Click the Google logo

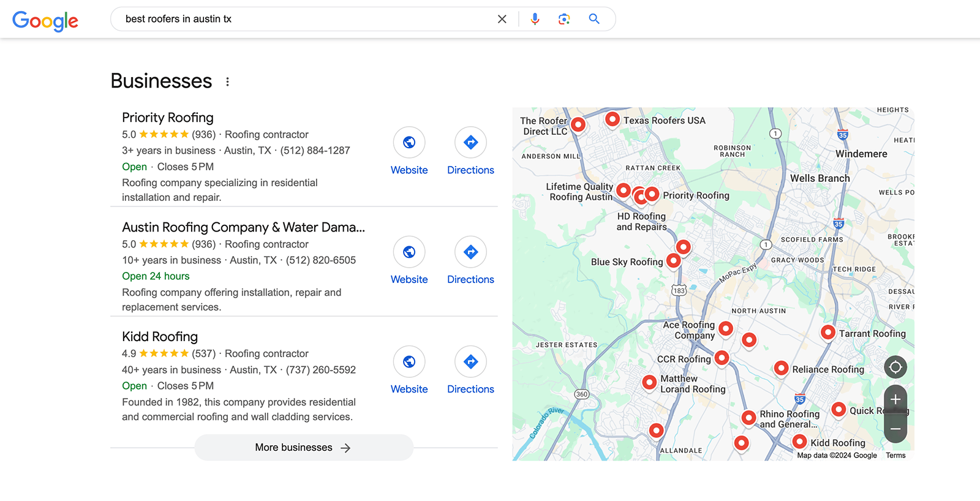click(x=45, y=21)
